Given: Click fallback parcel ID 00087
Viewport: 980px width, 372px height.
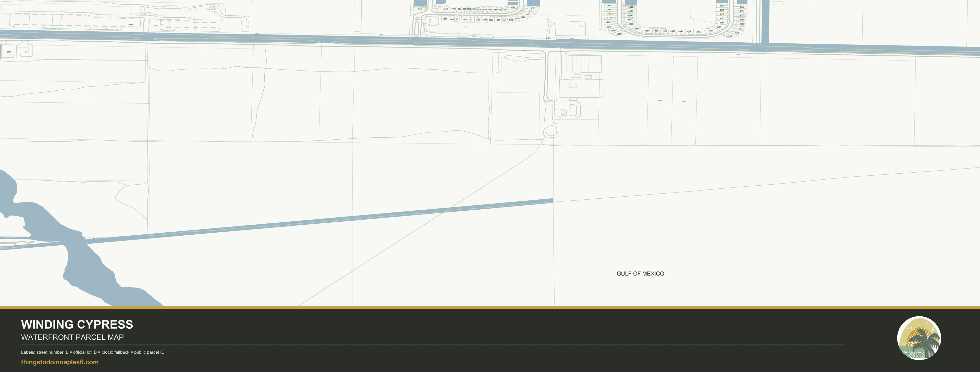Looking at the screenshot, I should 156,26.
